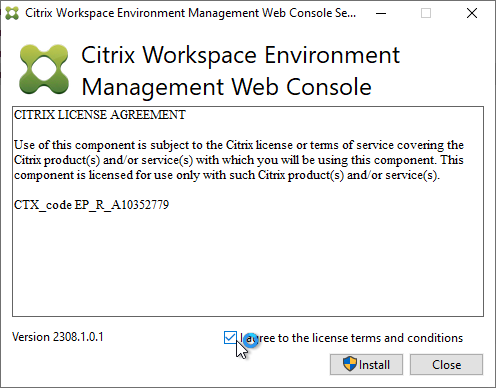Screen dimensions: 496x388
Task: Click the license paragraph starting 'Use of this component'
Action: tap(239, 160)
